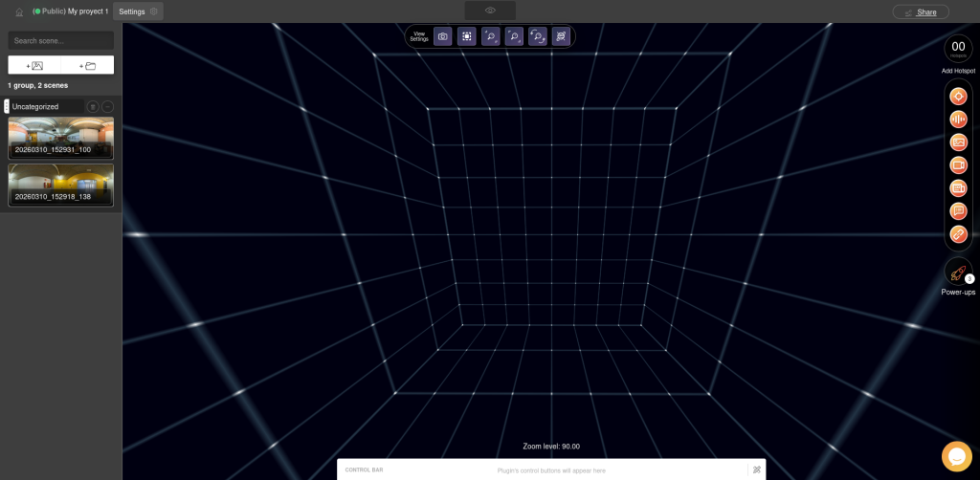Viewport: 980px width, 480px height.
Task: Click the add scene image button
Action: (x=34, y=65)
